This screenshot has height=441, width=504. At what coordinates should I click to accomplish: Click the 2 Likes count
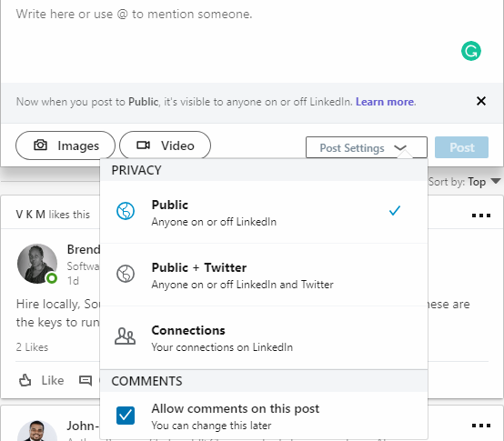click(x=32, y=347)
